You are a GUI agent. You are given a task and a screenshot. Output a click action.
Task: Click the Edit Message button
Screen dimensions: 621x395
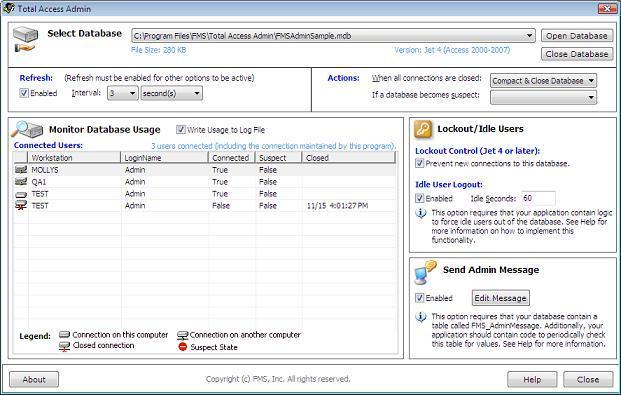click(x=501, y=298)
